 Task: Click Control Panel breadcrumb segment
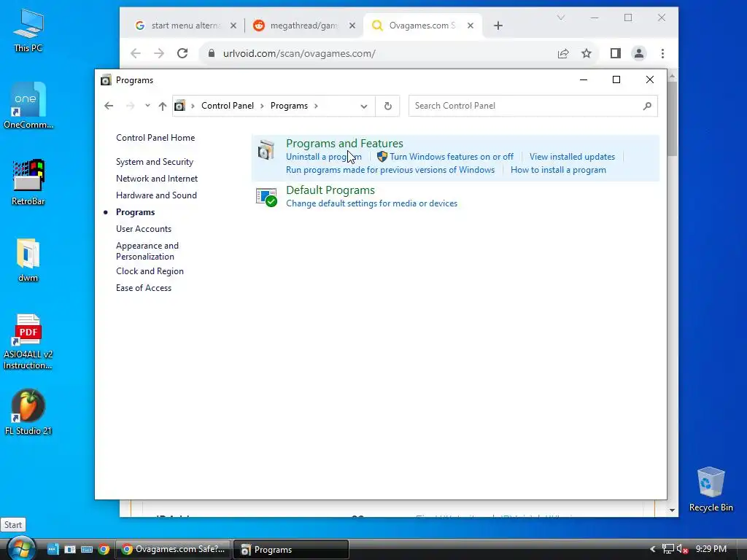coord(228,106)
